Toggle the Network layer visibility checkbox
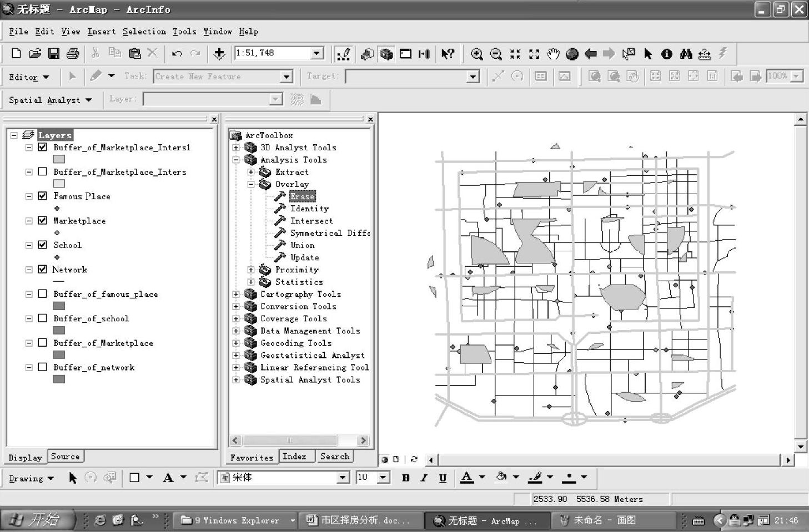This screenshot has height=532, width=809. 42,269
